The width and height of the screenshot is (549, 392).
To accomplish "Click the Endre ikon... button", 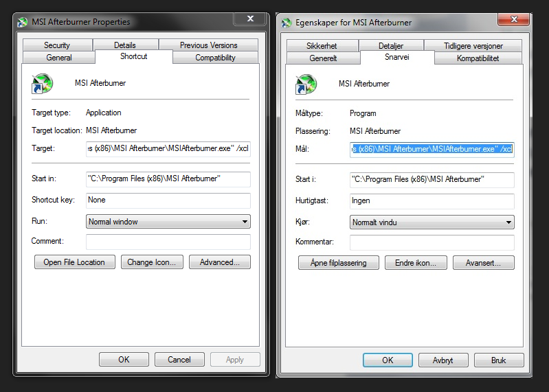I will point(416,263).
